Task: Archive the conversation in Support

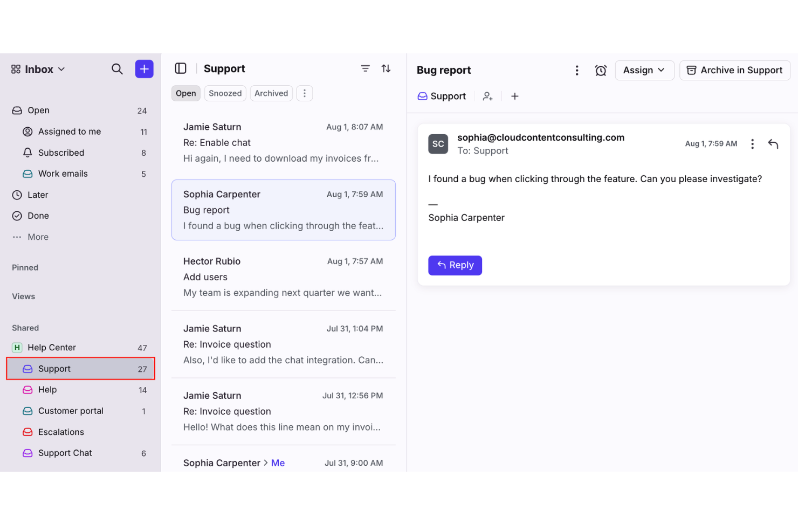Action: tap(734, 70)
